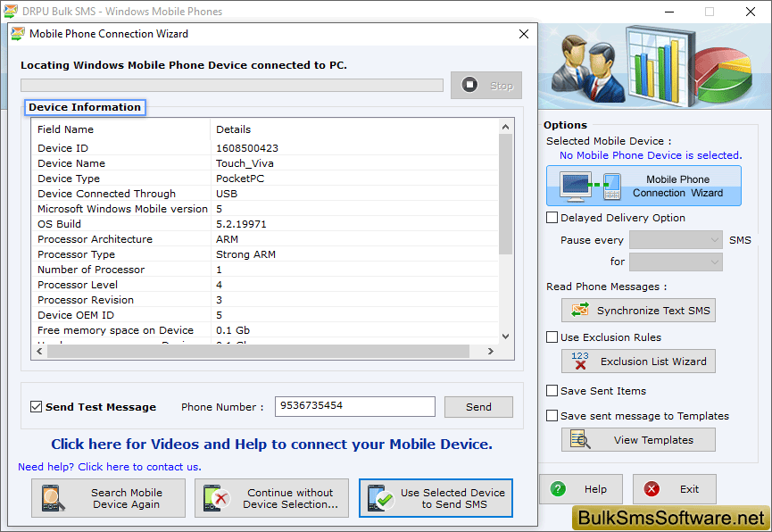772x532 pixels.
Task: Click the Synchronize Text SMS envelope icon
Action: [580, 310]
